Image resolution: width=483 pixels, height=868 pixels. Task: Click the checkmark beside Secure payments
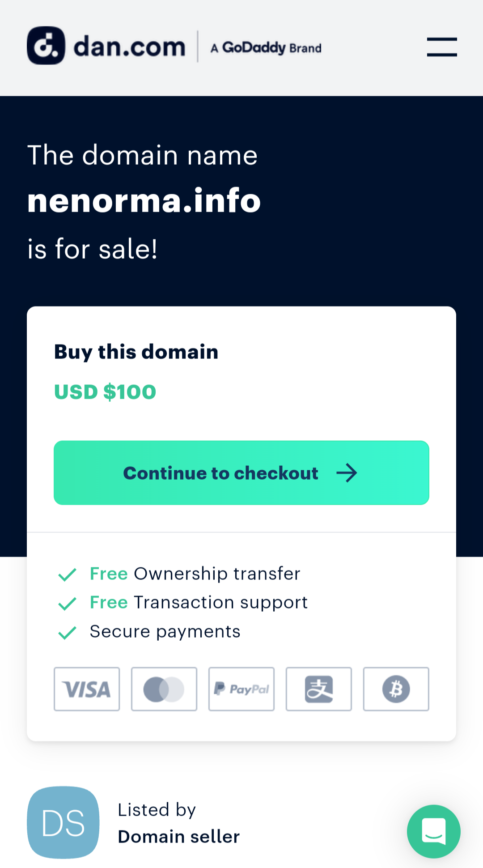pos(67,633)
